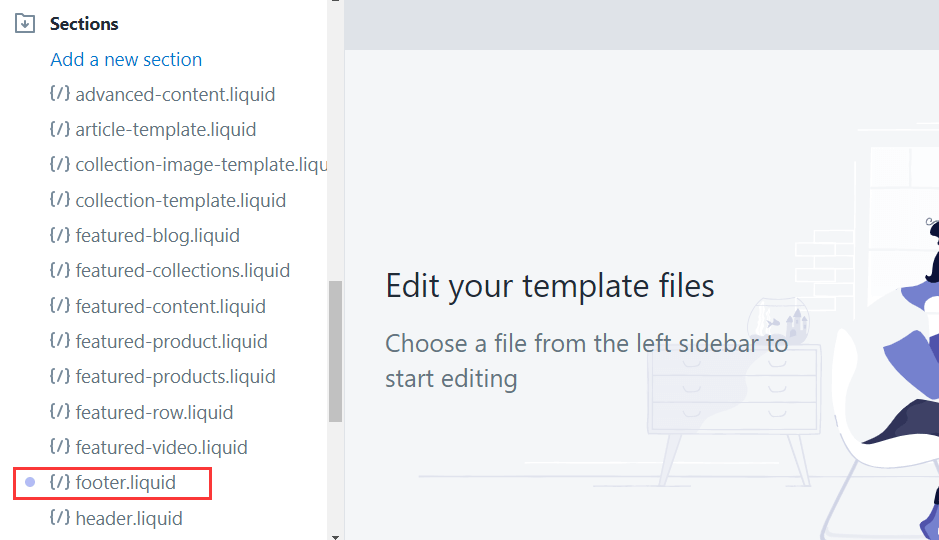Click liquid file icon beside article-template.liquid

pyautogui.click(x=60, y=129)
